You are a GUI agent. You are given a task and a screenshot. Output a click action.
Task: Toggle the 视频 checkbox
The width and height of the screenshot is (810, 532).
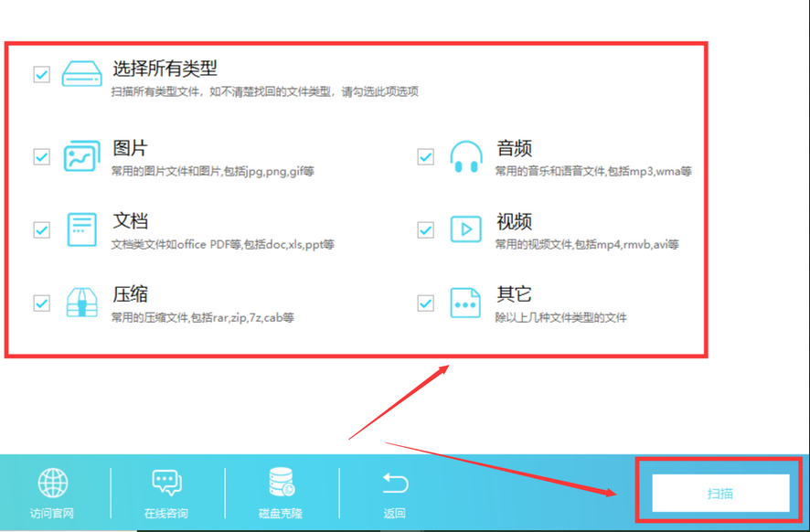click(424, 229)
